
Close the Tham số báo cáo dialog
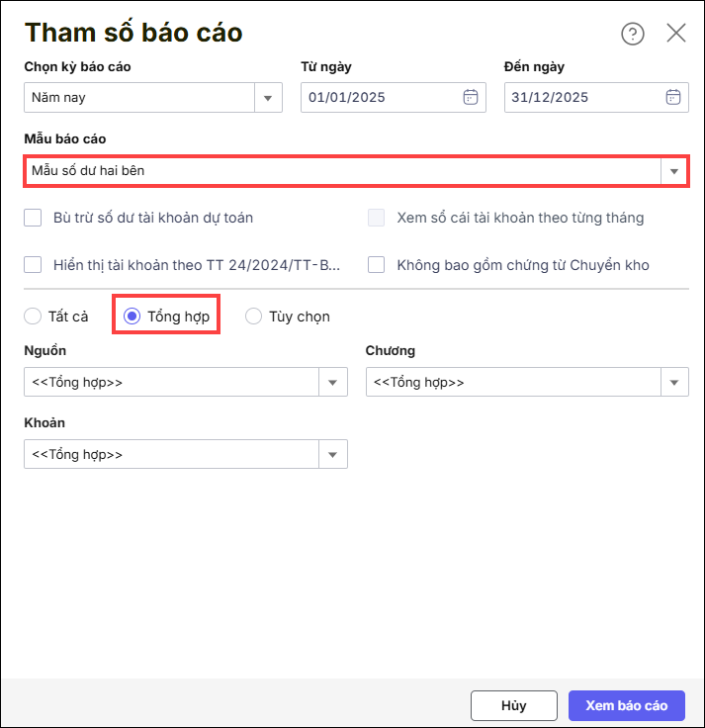[x=676, y=33]
